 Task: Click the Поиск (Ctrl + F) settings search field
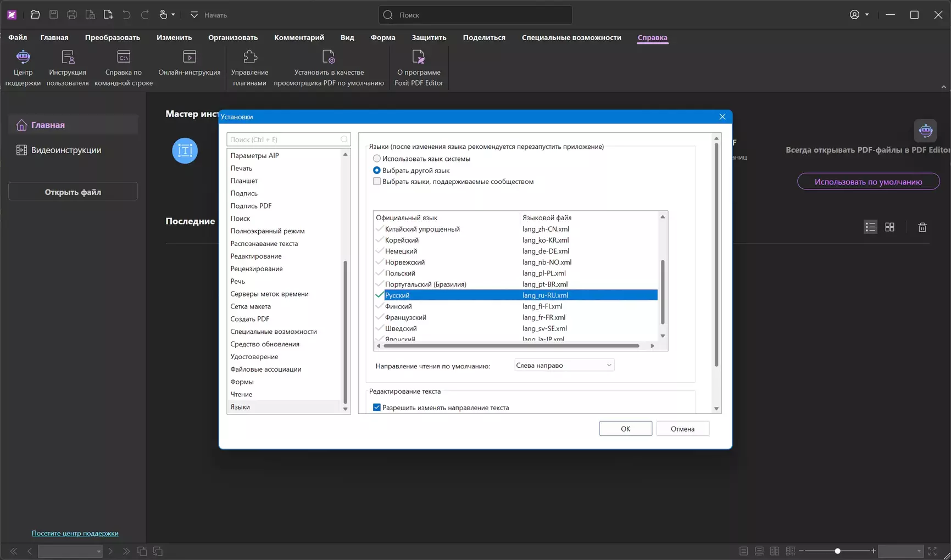(283, 139)
